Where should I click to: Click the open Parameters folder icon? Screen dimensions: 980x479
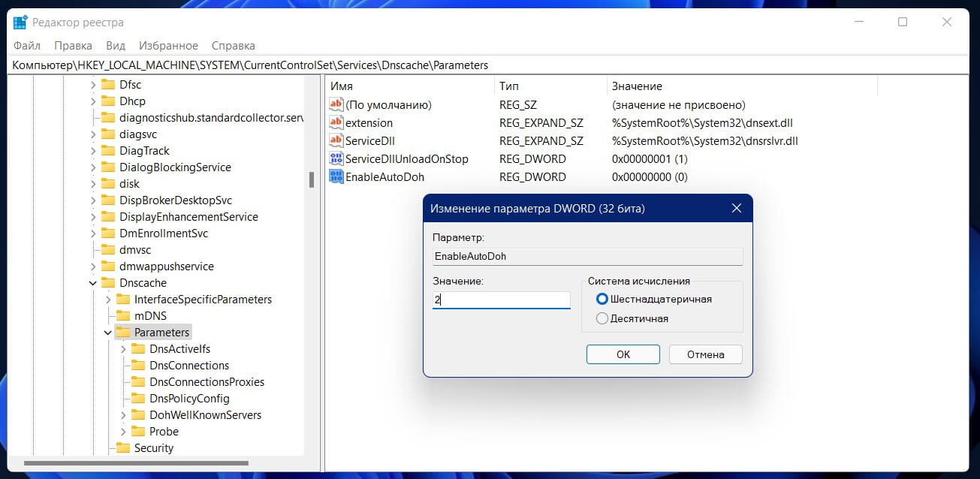(123, 332)
